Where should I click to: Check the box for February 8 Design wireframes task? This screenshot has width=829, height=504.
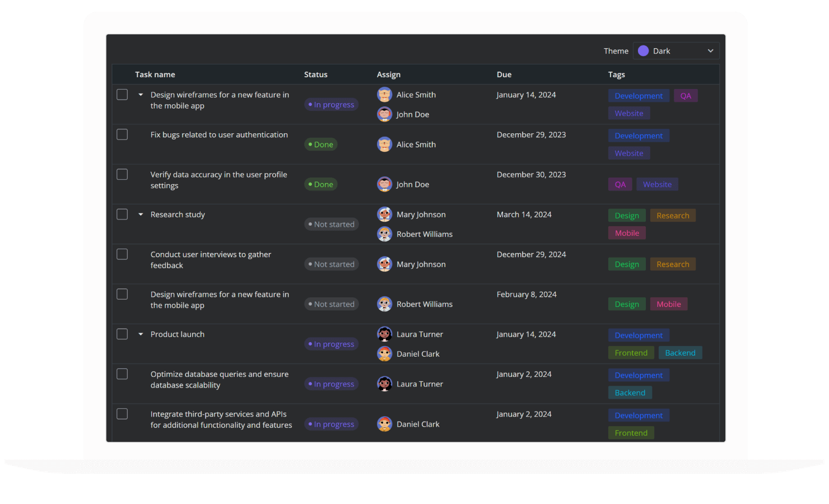tap(122, 294)
